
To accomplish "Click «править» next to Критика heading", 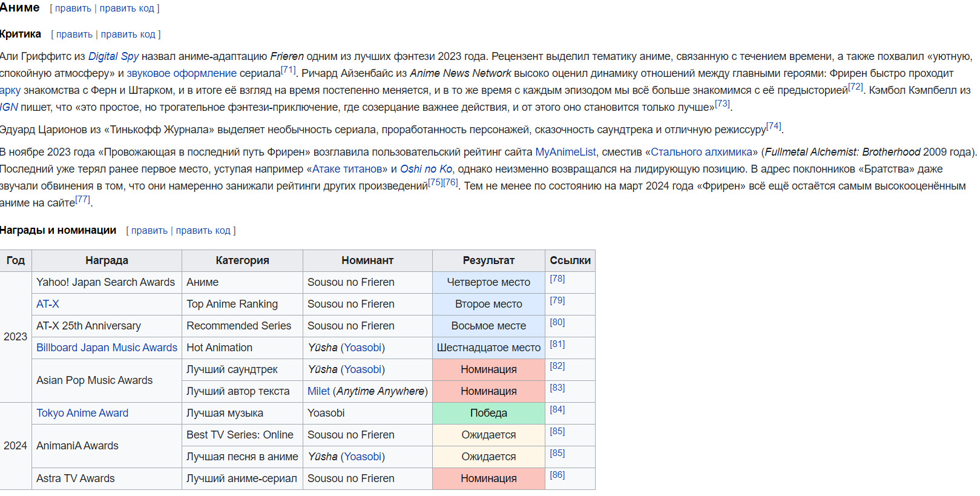I will click(x=74, y=35).
